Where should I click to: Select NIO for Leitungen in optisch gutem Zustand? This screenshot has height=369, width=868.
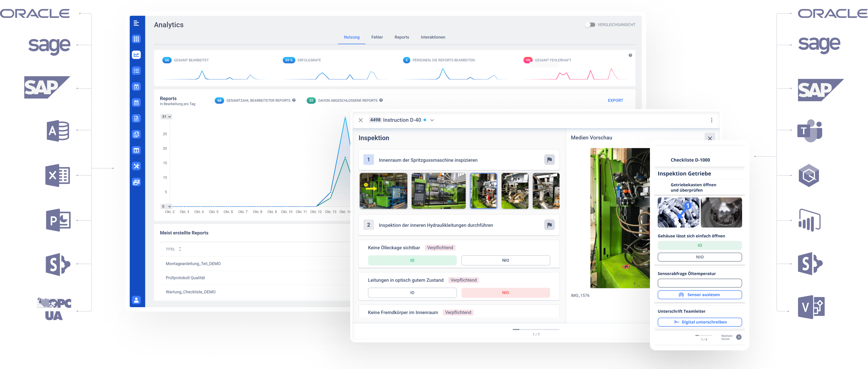tap(505, 293)
